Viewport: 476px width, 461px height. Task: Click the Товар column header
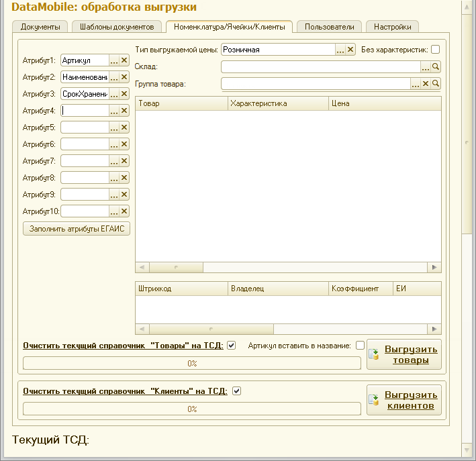click(x=181, y=103)
